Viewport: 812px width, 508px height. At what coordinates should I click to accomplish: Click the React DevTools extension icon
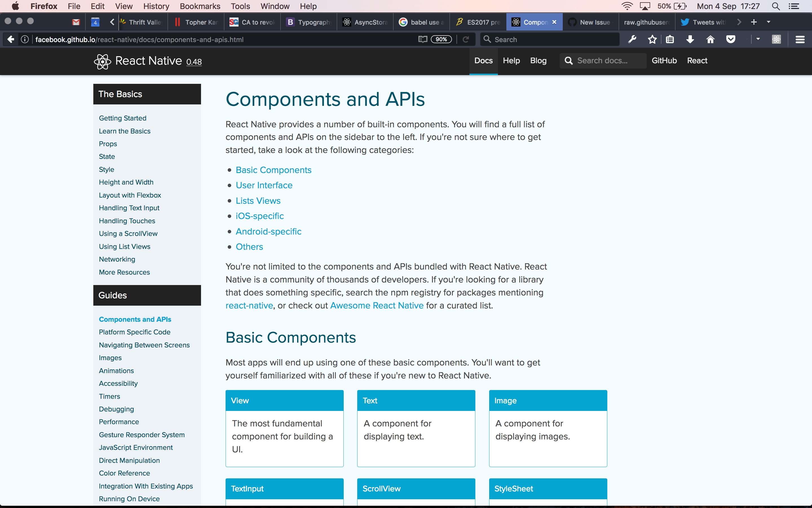click(776, 39)
